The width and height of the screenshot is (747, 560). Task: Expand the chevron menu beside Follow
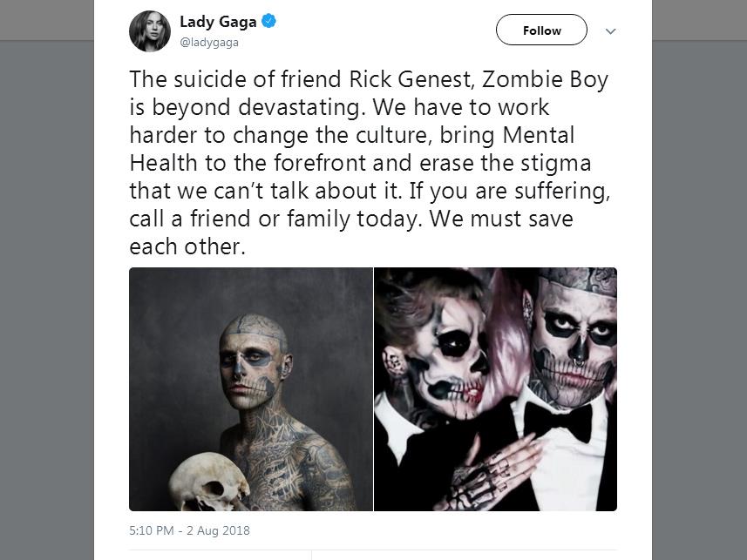[x=611, y=31]
